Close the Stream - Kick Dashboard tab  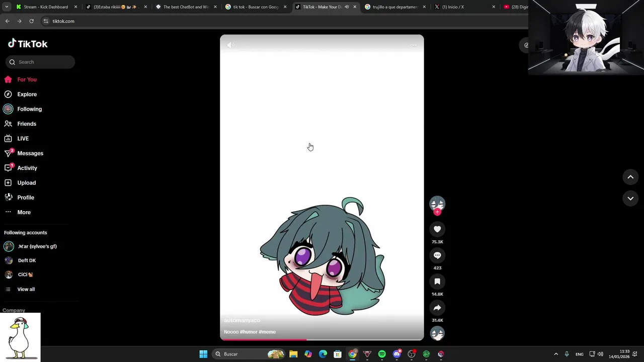point(76,7)
